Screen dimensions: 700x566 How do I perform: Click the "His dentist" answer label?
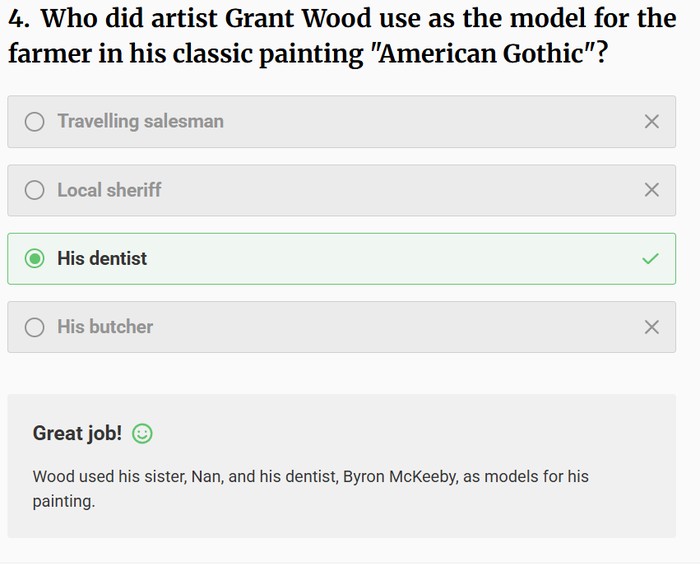(x=102, y=259)
